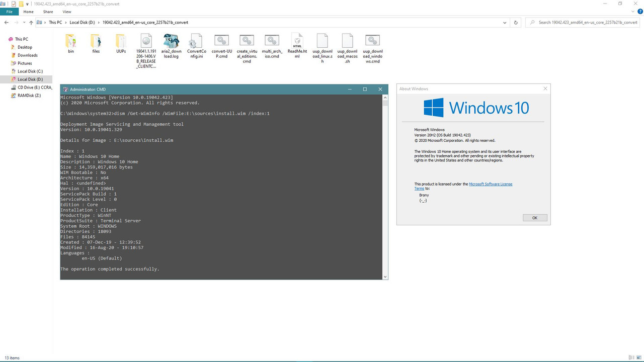Refresh the current folder view
The width and height of the screenshot is (644, 362).
click(x=516, y=23)
